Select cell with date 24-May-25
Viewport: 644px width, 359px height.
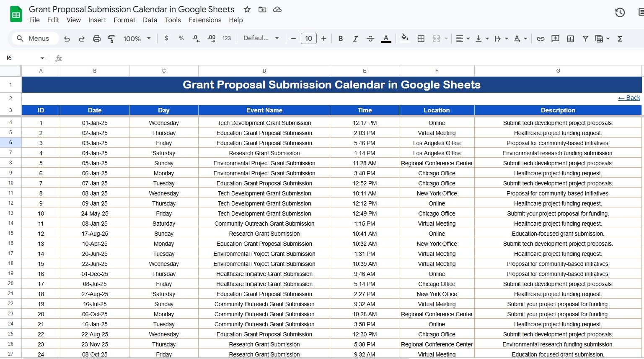95,213
